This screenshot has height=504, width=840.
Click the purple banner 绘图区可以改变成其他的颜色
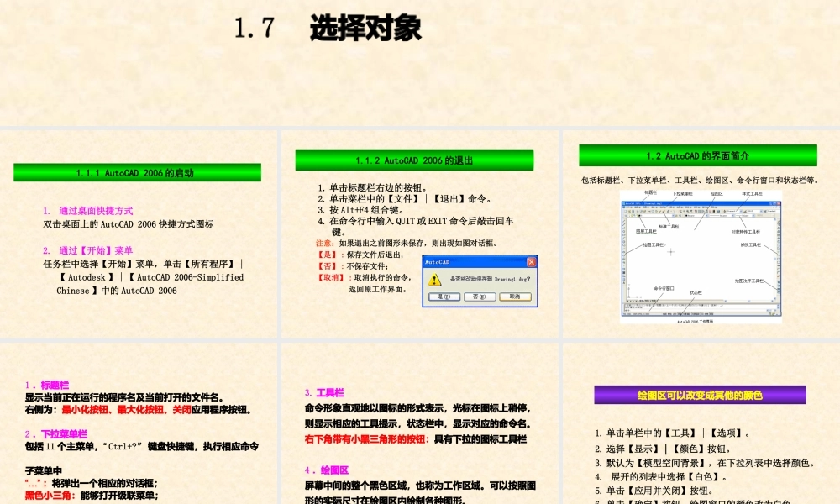700,395
